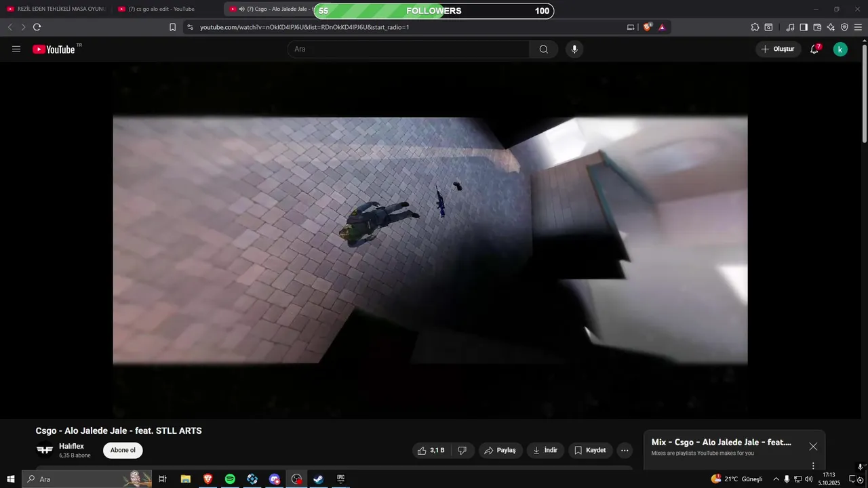The width and height of the screenshot is (868, 488).
Task: Start voice search with the microphone icon
Action: (574, 49)
